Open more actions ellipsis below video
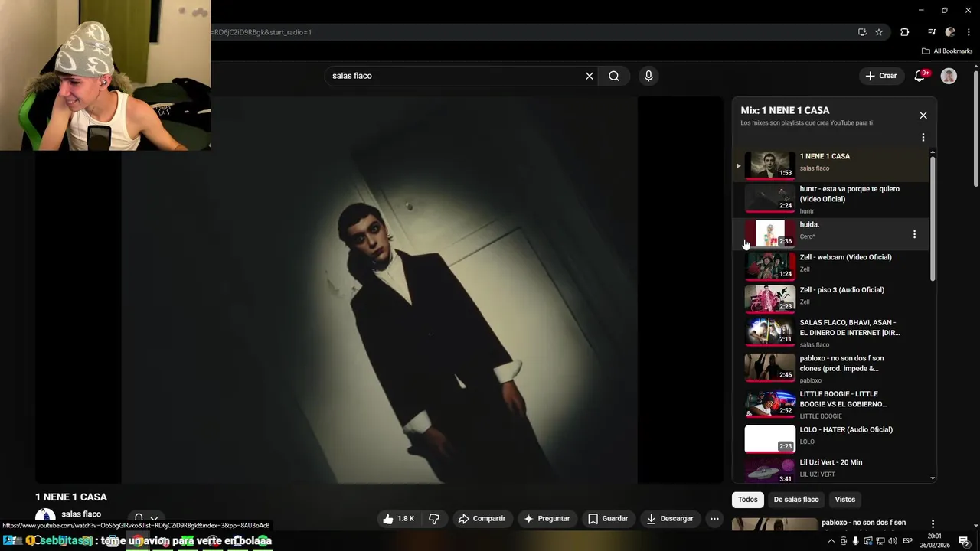Screen dimensions: 980x551 coord(714,518)
